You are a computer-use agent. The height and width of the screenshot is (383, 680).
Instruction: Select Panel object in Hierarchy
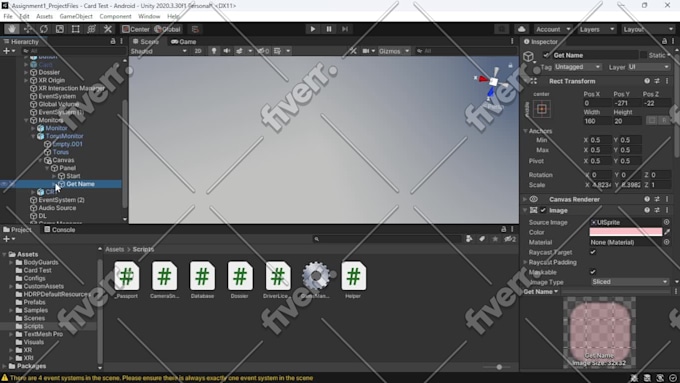coord(68,168)
